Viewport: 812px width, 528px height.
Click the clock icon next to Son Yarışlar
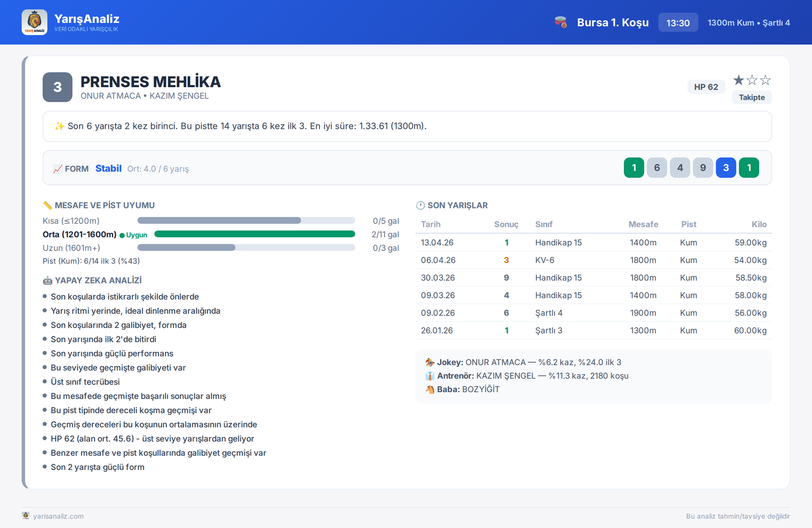(420, 205)
